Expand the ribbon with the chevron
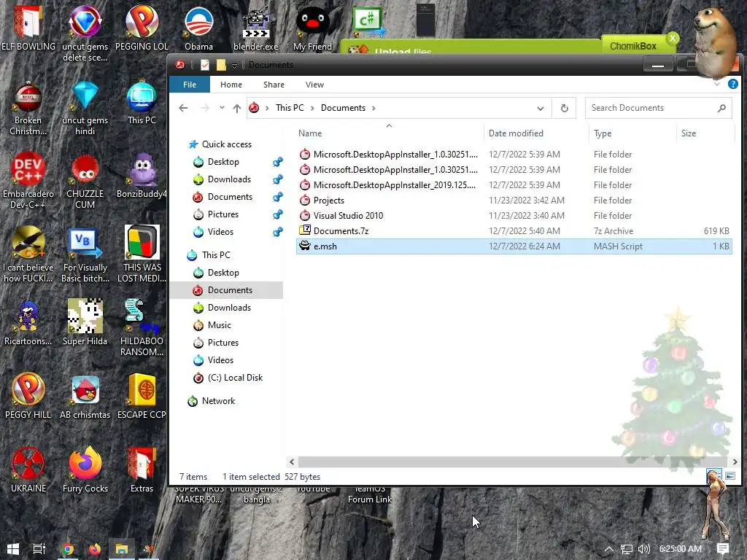 click(x=717, y=85)
